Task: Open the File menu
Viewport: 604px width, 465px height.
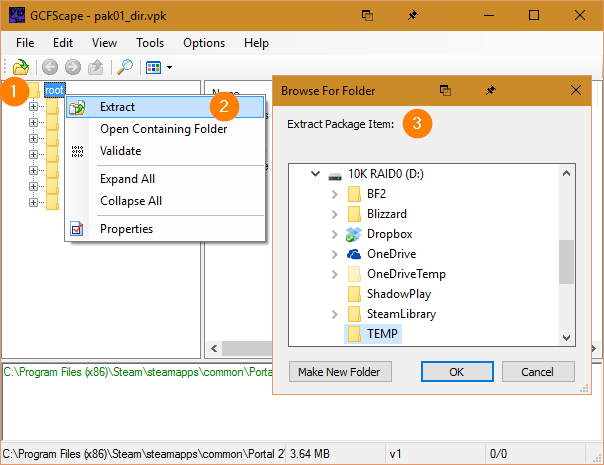Action: (25, 43)
